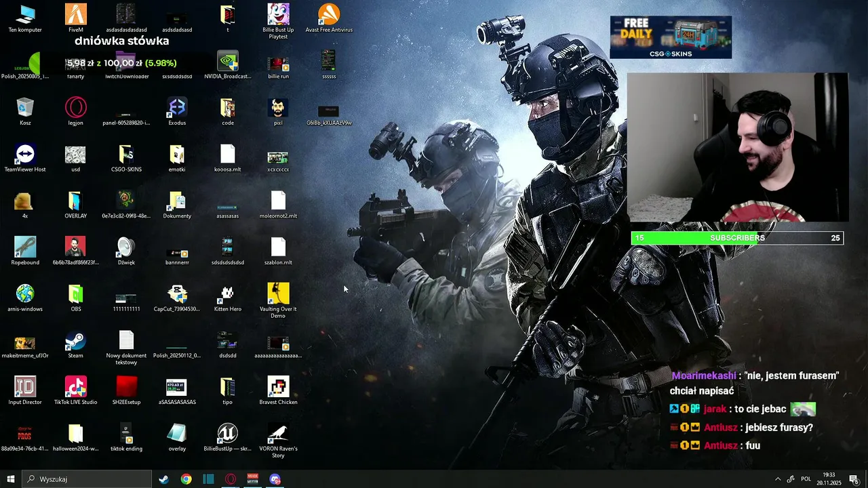Image resolution: width=868 pixels, height=488 pixels.
Task: Select the Kitten Hero game icon
Action: tap(228, 298)
